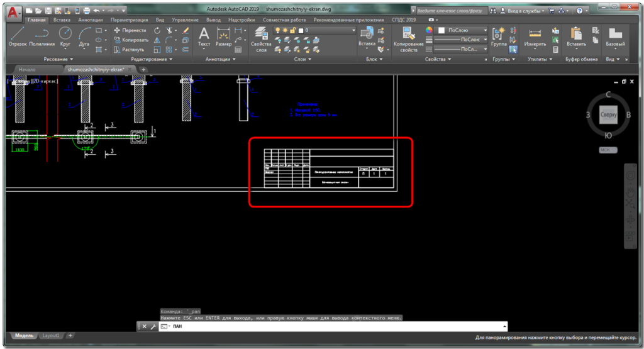Click the object color wheel swatch

[430, 30]
